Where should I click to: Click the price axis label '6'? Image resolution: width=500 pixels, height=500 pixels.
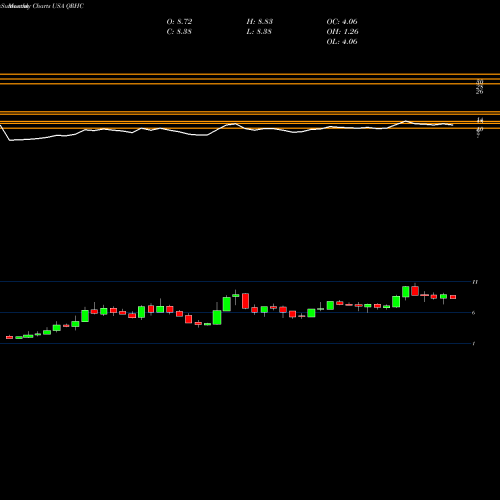point(474,313)
